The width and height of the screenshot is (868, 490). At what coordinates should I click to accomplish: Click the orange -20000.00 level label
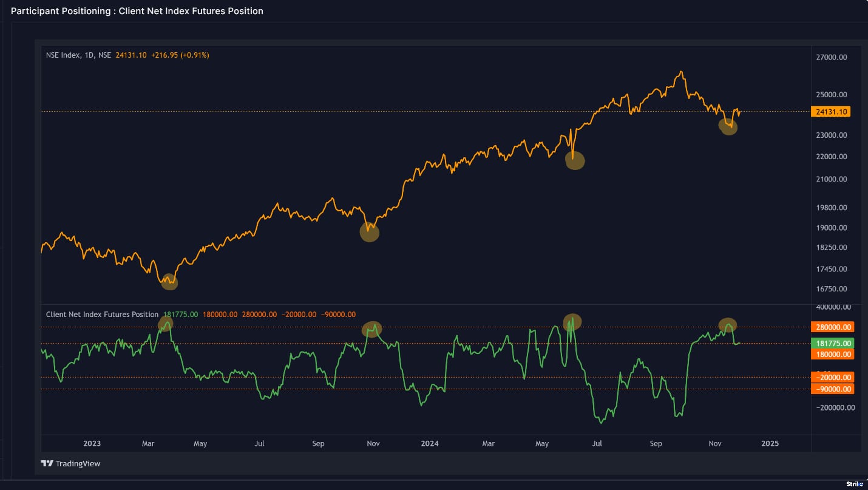pos(832,378)
